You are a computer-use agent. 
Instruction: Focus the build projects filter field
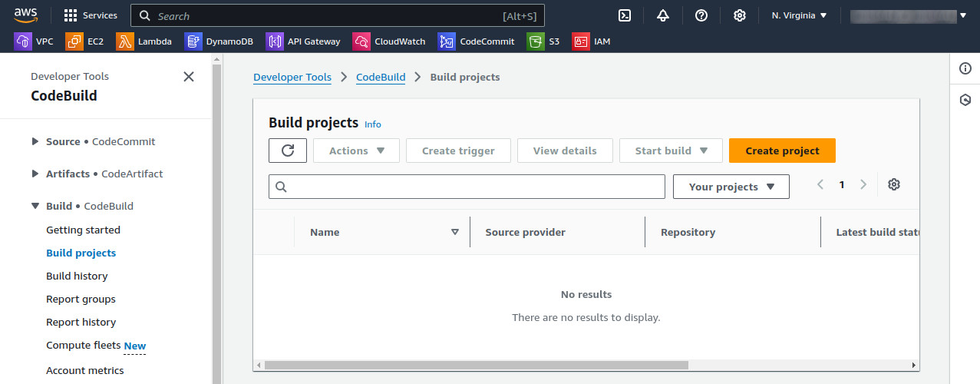[x=467, y=187]
